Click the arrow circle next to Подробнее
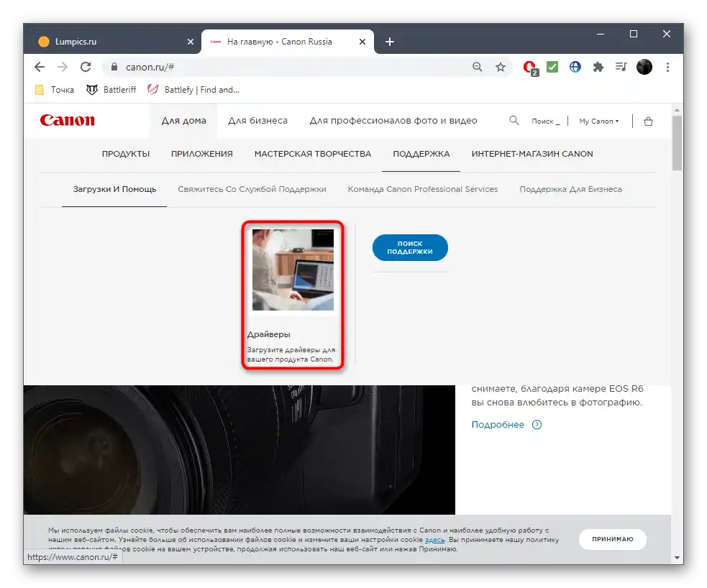This screenshot has width=707, height=588. pyautogui.click(x=537, y=424)
